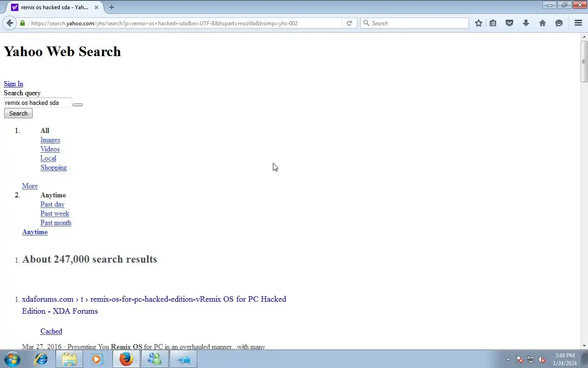The image size is (588, 368).
Task: Open the XDA Forums Remix OS result
Action: tap(154, 305)
